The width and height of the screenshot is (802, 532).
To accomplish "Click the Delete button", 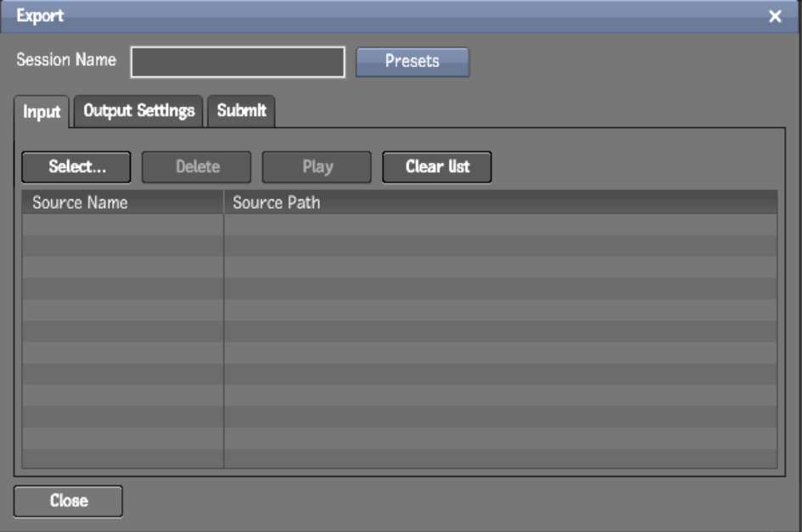I will point(197,167).
